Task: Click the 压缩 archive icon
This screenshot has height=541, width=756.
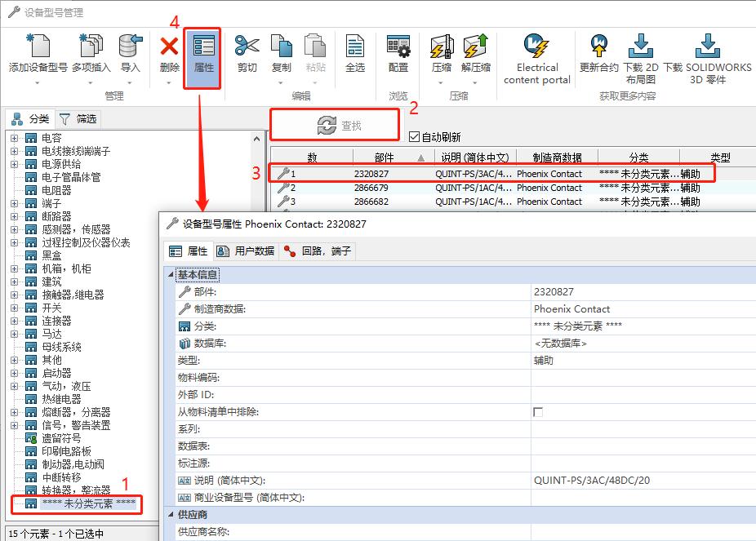Action: pos(442,46)
